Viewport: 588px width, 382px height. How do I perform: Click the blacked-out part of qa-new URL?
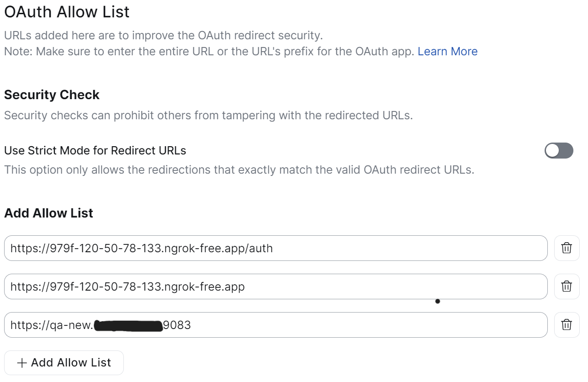pyautogui.click(x=128, y=325)
